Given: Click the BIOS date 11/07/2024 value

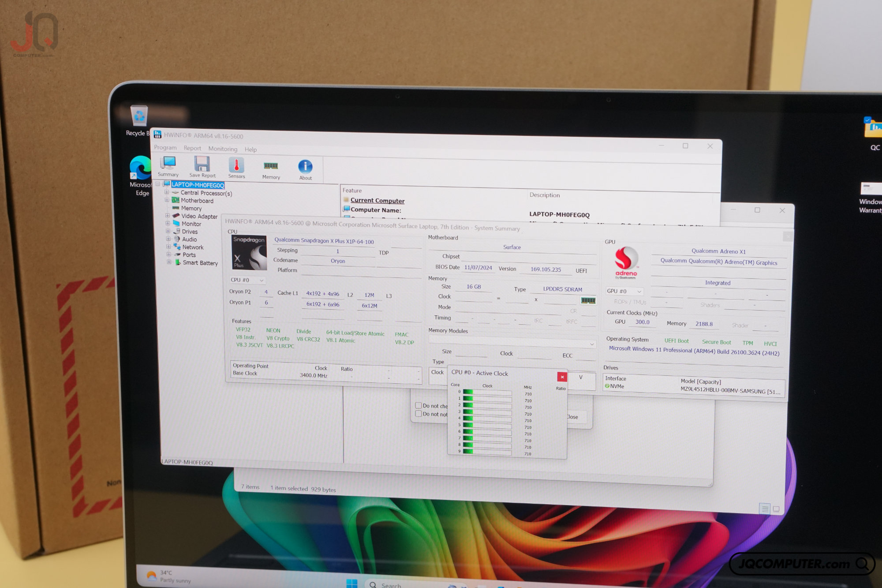Looking at the screenshot, I should [x=478, y=268].
